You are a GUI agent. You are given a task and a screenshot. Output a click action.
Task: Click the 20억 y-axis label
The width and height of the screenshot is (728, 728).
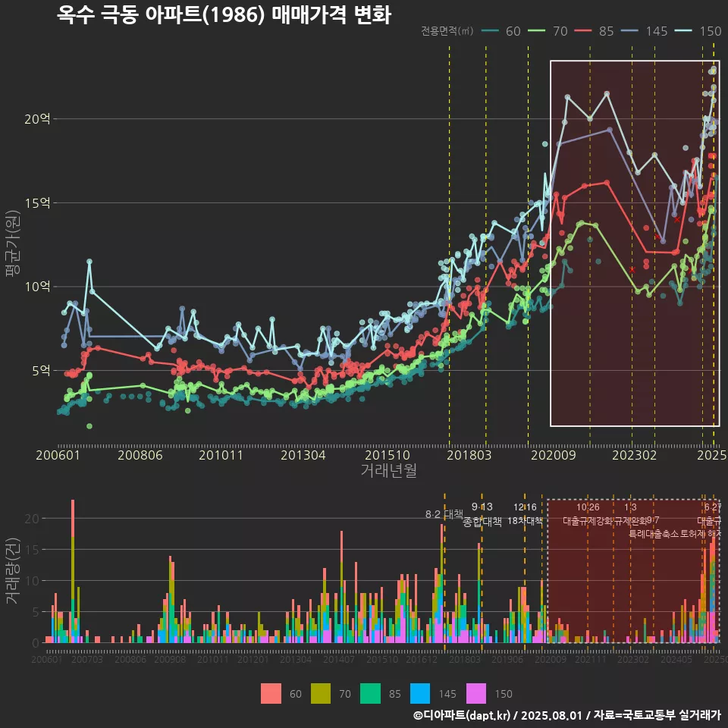coord(37,119)
